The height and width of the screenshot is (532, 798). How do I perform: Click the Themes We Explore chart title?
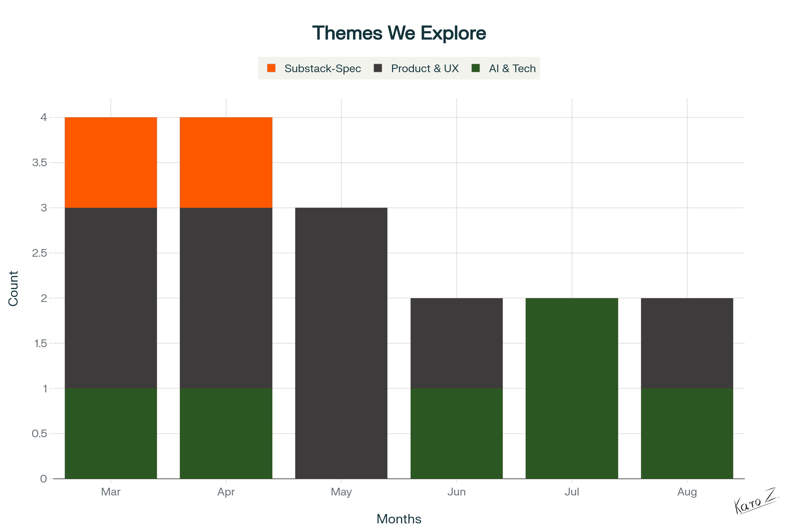399,33
